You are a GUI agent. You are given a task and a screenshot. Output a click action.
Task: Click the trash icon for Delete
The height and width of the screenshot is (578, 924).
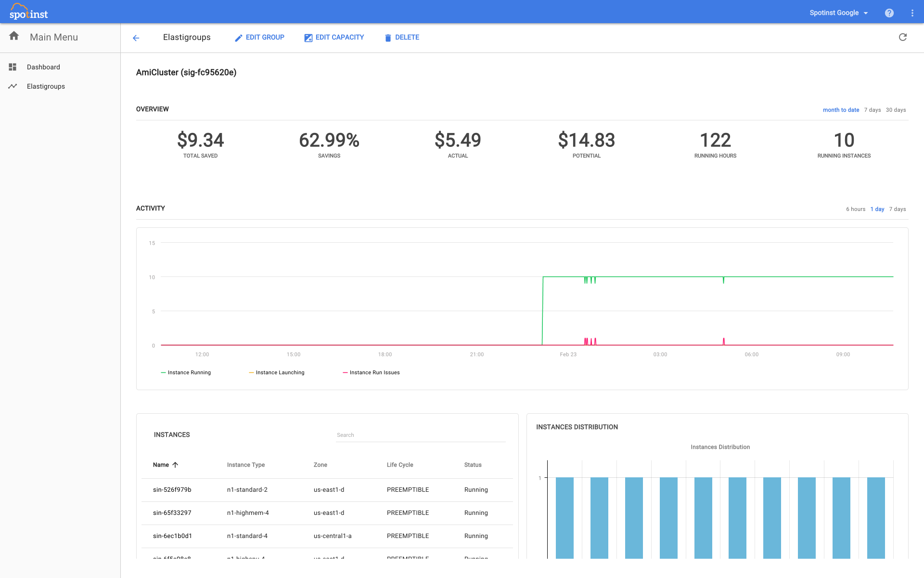388,38
